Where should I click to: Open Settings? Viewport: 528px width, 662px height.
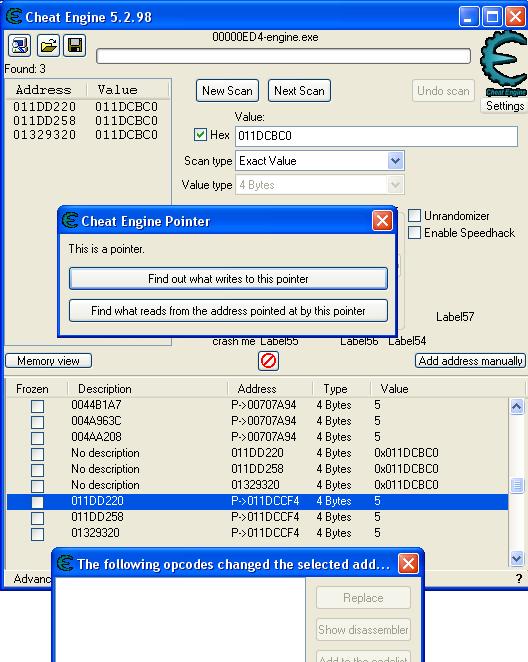coord(505,106)
